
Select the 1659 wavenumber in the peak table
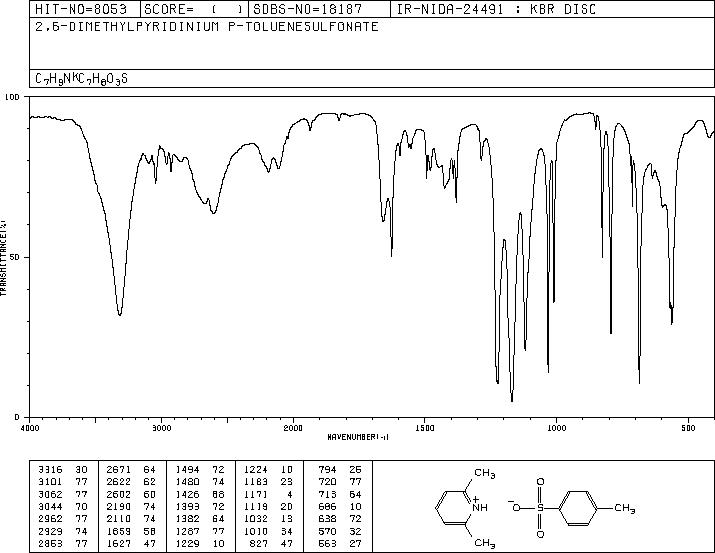click(x=119, y=532)
